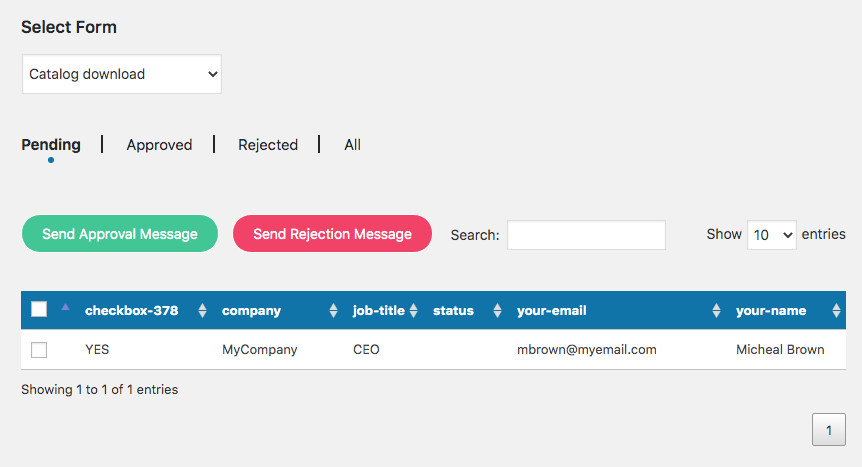Screen dimensions: 862x467
Task: Switch to the Approved tab
Action: pos(159,145)
